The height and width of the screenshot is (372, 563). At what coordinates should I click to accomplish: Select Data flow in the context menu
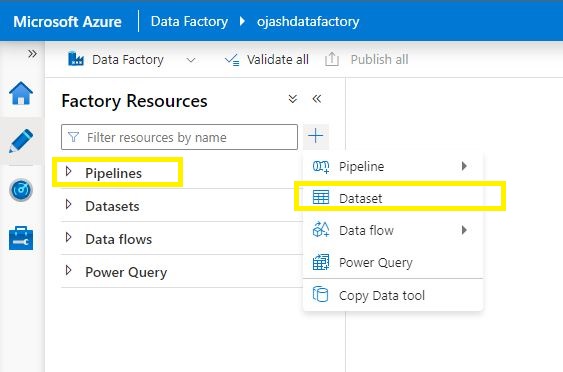point(393,230)
